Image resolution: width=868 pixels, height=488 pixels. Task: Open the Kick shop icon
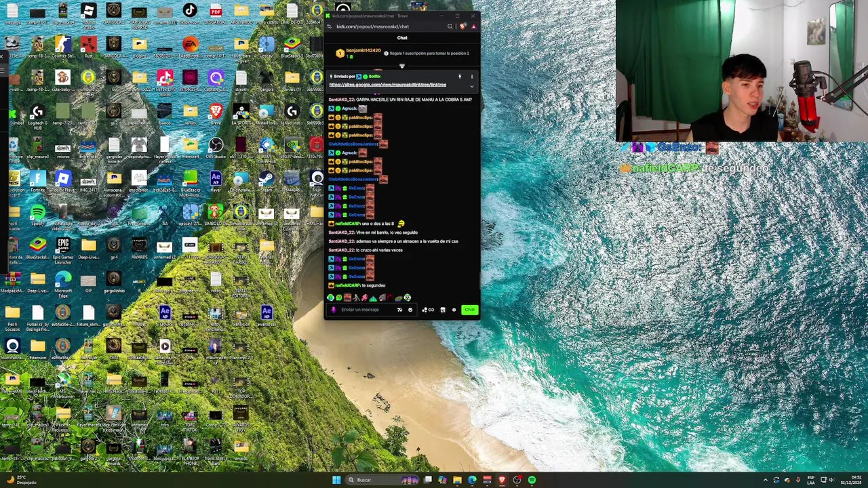point(443,310)
